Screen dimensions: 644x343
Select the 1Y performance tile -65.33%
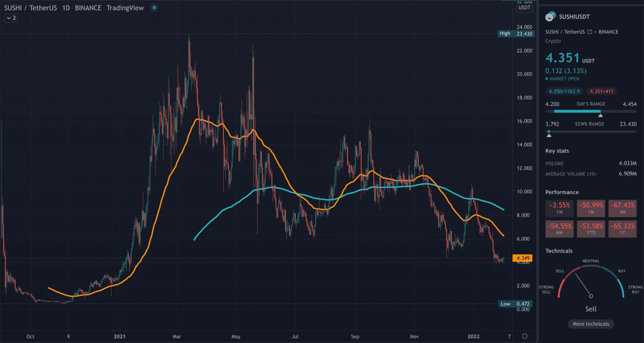tap(622, 229)
